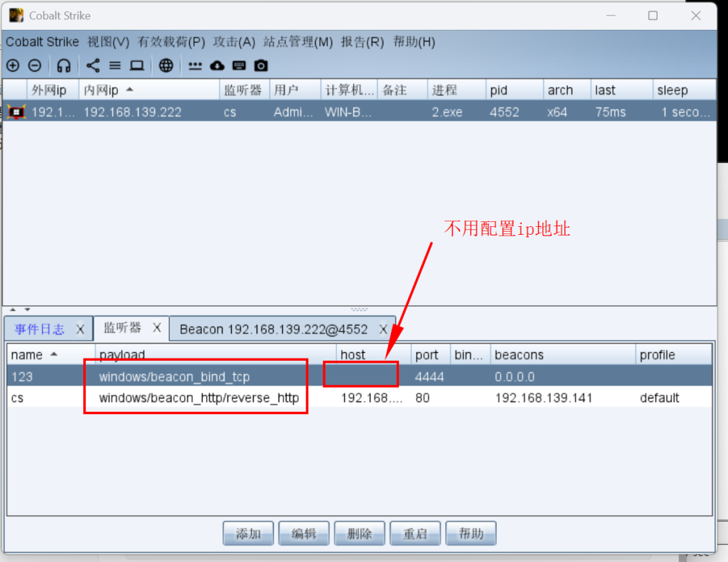Click the 编辑 button
This screenshot has height=562, width=728.
[x=304, y=534]
